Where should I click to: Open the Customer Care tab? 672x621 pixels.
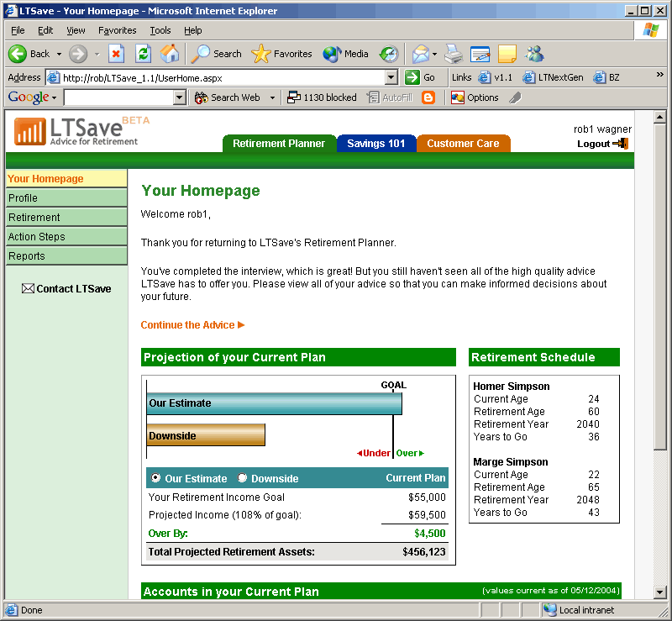(463, 144)
